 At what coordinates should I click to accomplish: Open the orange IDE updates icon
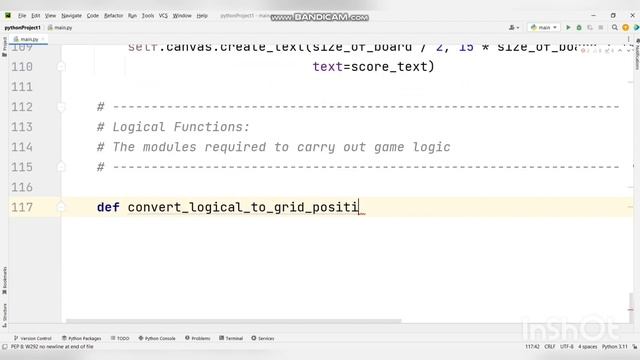(x=625, y=27)
